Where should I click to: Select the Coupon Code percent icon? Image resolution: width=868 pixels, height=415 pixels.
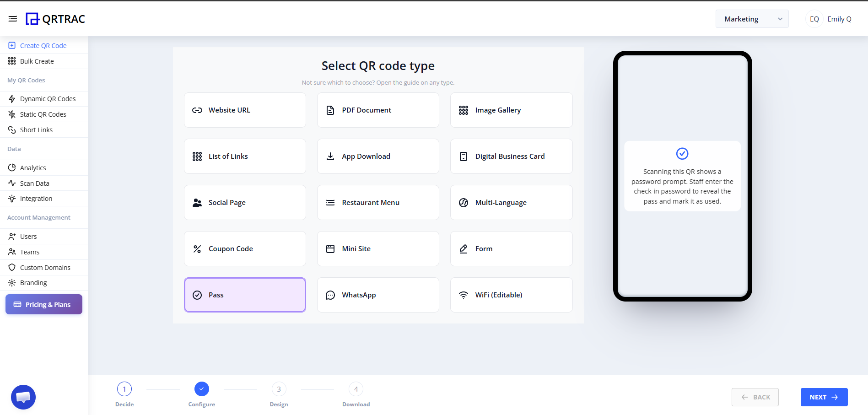coord(197,249)
